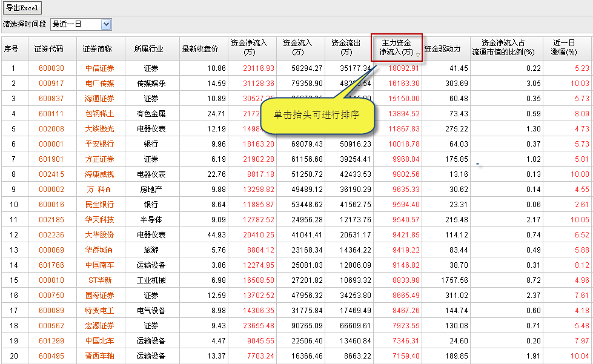Sort table by 最新收盘价 header
The height and width of the screenshot is (364, 593).
click(204, 48)
